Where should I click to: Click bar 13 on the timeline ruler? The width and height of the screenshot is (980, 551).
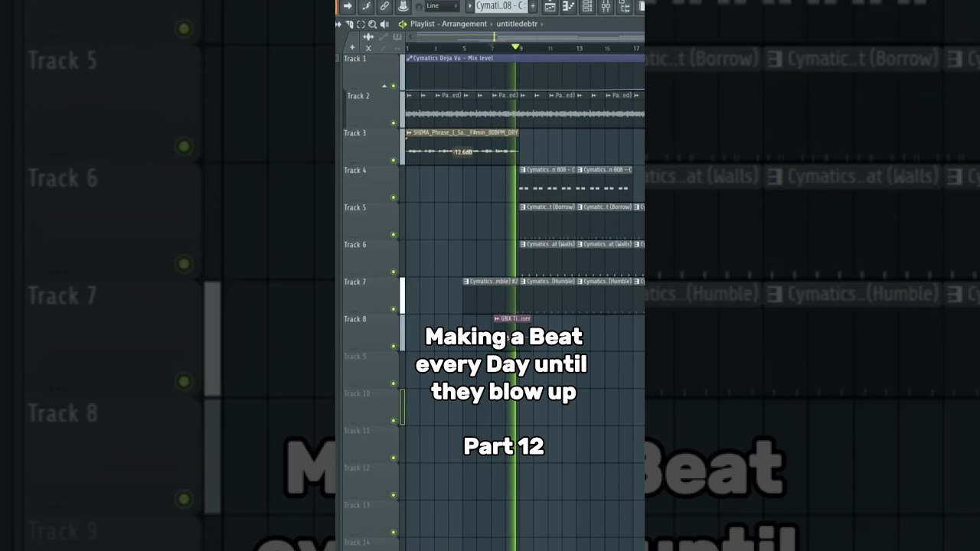(x=580, y=48)
